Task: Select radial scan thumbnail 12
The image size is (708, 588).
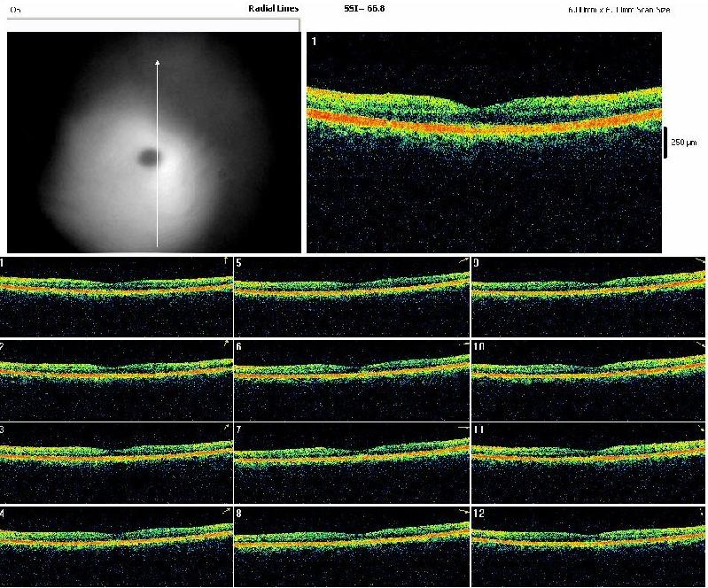Action: [588, 546]
